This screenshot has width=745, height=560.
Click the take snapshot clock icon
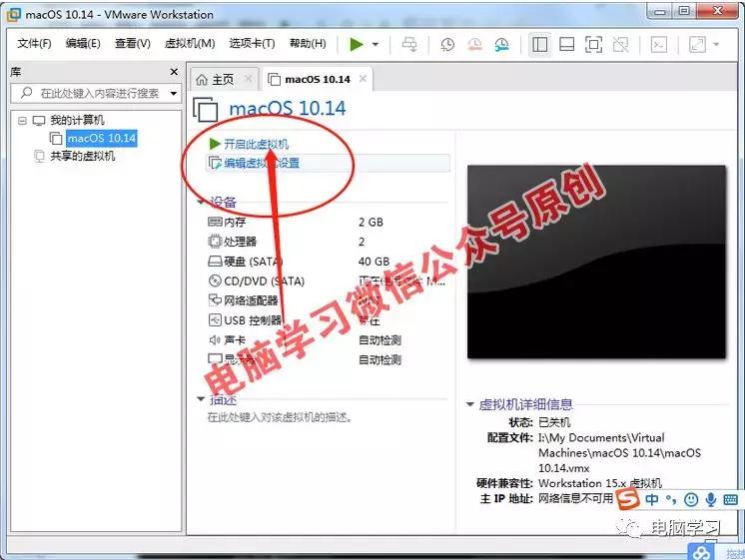(447, 45)
